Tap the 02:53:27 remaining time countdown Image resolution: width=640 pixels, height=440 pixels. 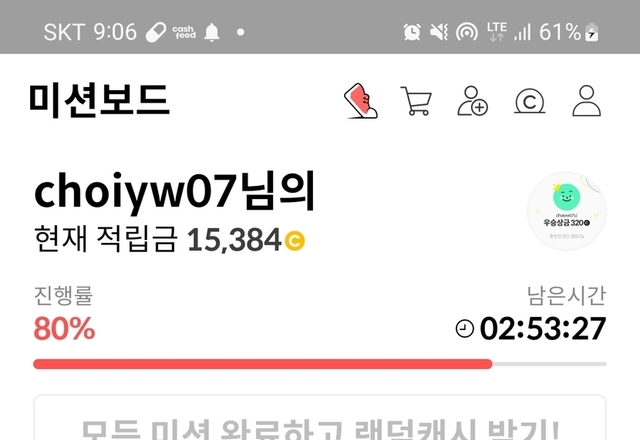pos(542,329)
